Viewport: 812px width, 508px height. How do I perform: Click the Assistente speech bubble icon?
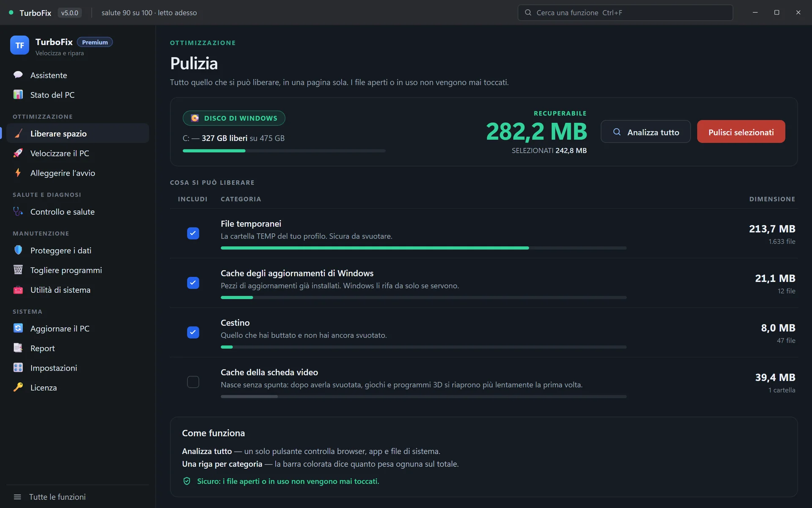(x=18, y=75)
